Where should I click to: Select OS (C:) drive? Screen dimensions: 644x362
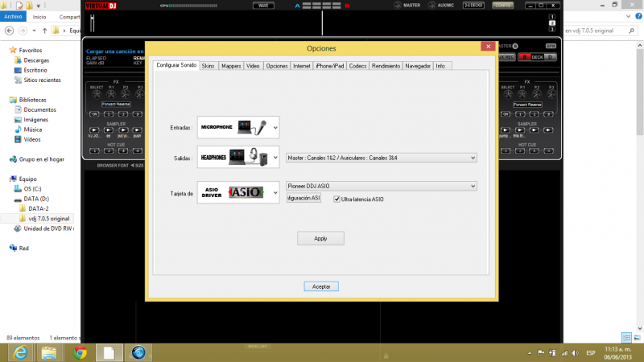[x=32, y=189]
